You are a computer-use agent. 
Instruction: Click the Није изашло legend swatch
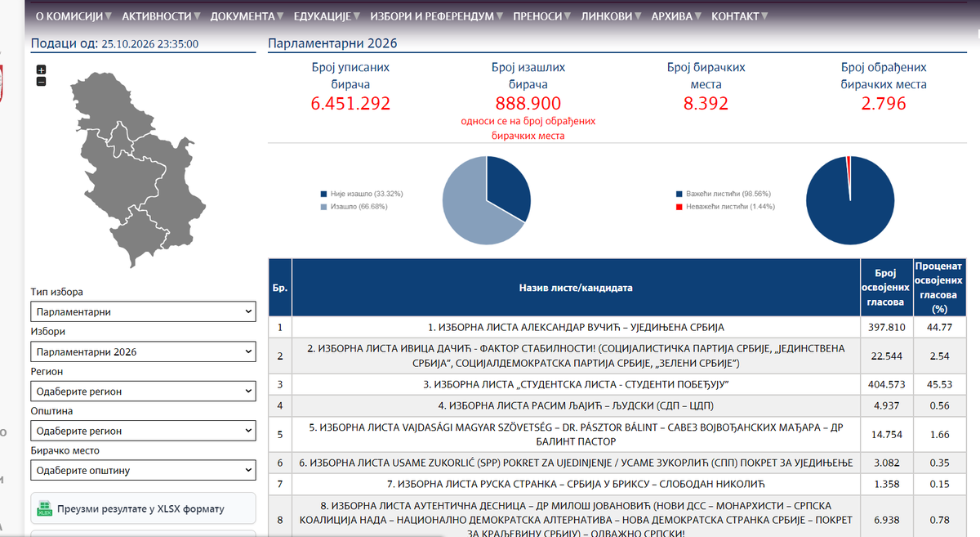click(x=323, y=194)
